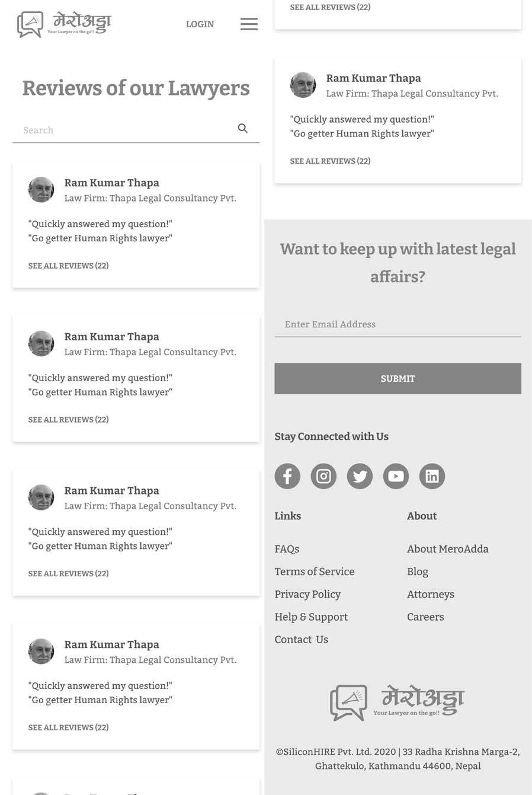Open the YouTube channel
Viewport: 532px width, 795px height.
coord(395,475)
